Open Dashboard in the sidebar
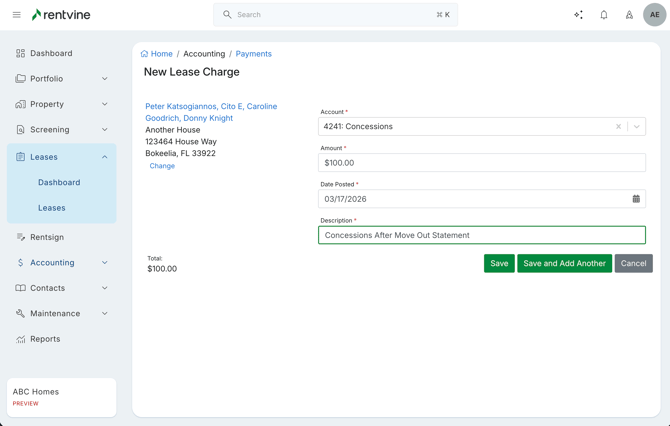The width and height of the screenshot is (670, 426). click(51, 53)
